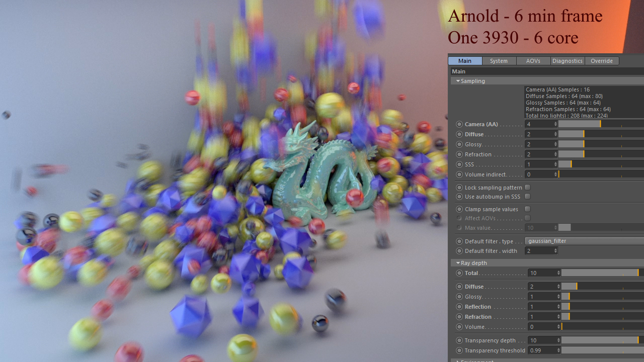Click the Camera (AA) samples slider
The height and width of the screenshot is (362, 644).
[x=601, y=124]
